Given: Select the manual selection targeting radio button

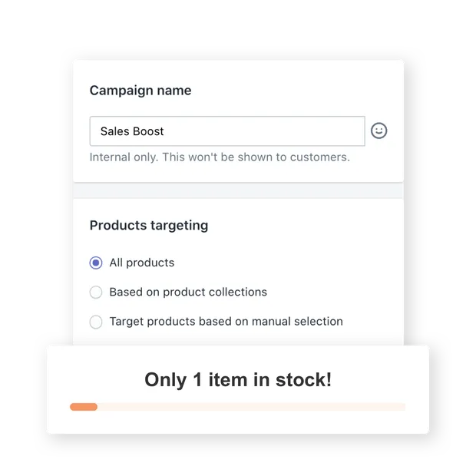Looking at the screenshot, I should coord(96,322).
